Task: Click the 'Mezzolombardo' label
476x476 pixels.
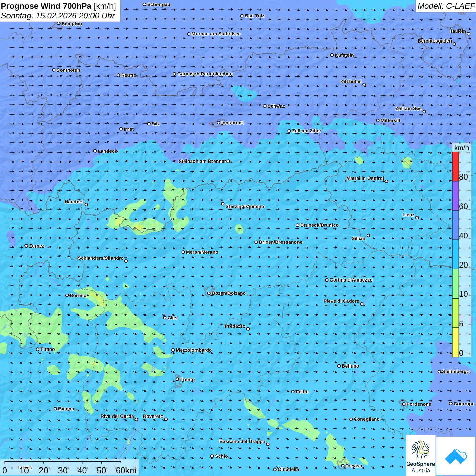Action: pyautogui.click(x=194, y=350)
